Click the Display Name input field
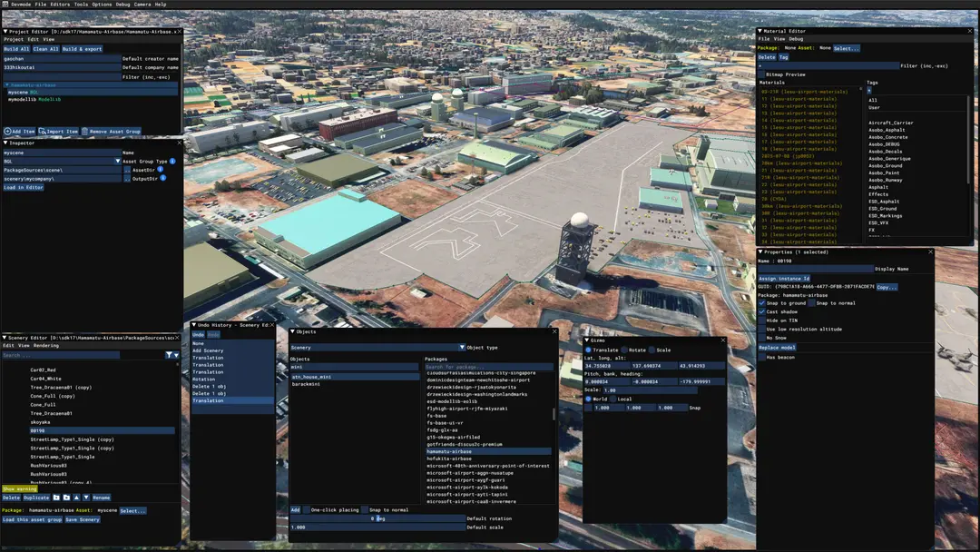This screenshot has width=980, height=552. click(x=816, y=269)
